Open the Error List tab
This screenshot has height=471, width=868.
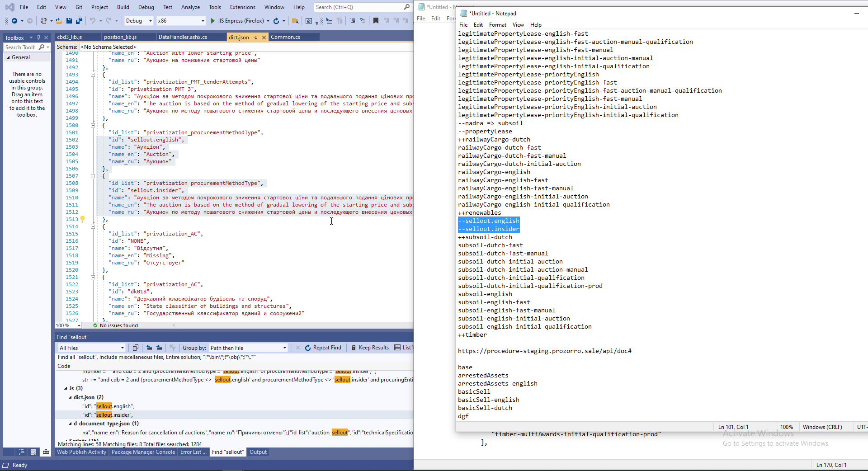[x=193, y=452]
